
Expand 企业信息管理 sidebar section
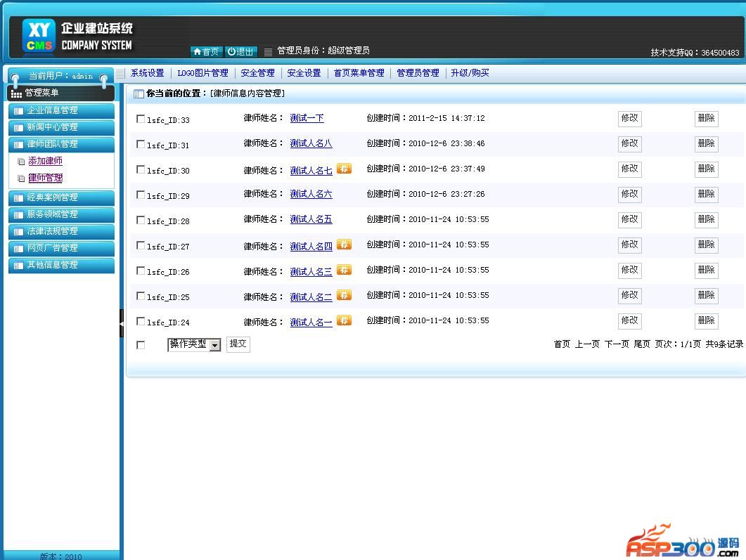click(x=61, y=110)
